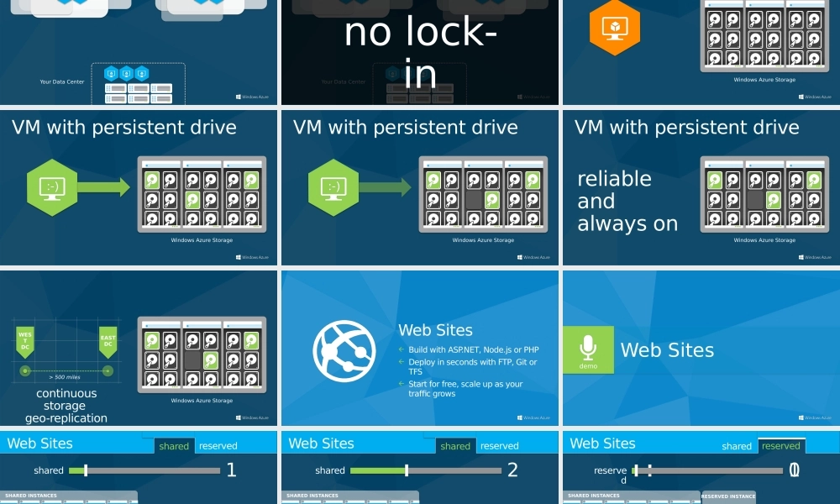Click the shared slider handle showing value 1
This screenshot has height=504, width=840.
tap(86, 470)
